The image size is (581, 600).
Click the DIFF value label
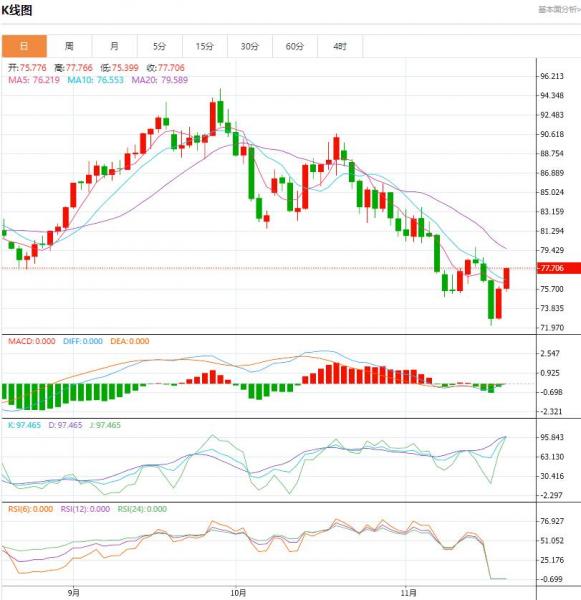(83, 341)
